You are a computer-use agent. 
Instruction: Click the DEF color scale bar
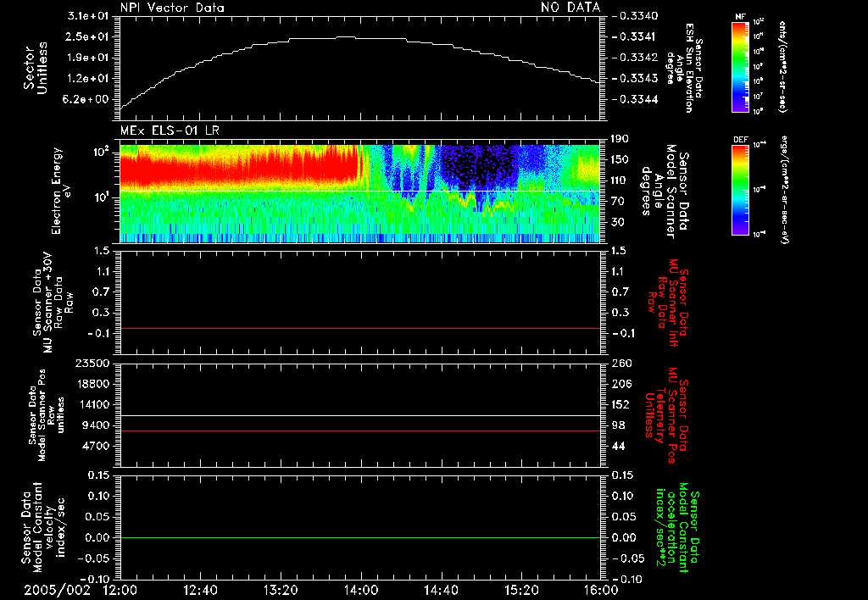point(741,190)
